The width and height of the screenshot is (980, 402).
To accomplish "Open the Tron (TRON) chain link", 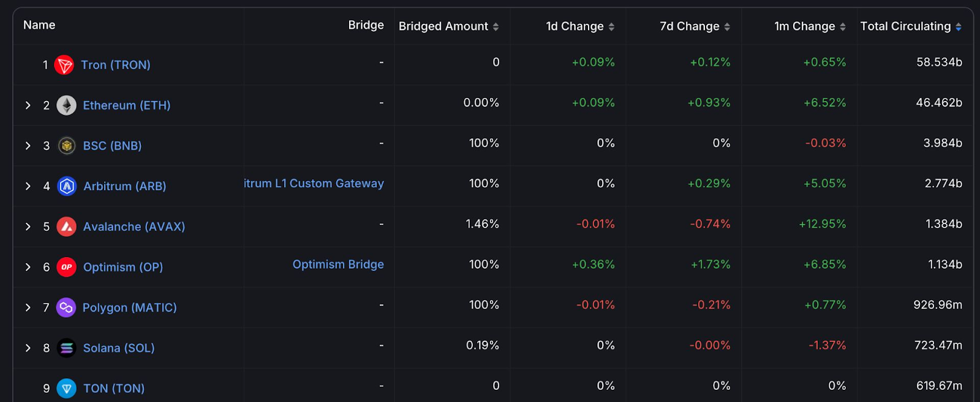I will click(116, 65).
